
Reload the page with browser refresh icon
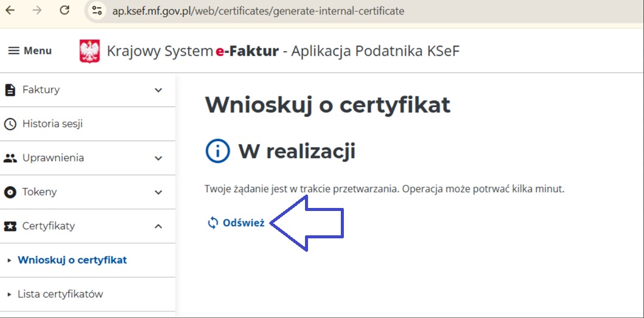pyautogui.click(x=64, y=11)
